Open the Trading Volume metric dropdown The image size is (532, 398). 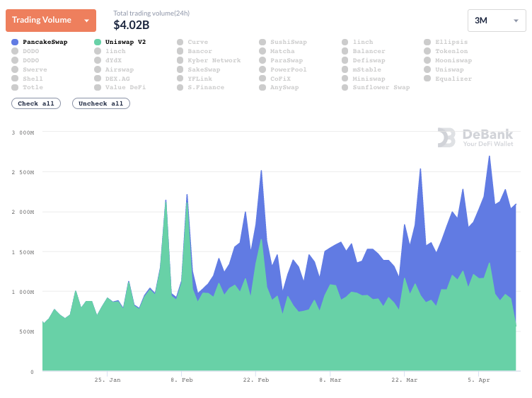(x=51, y=21)
